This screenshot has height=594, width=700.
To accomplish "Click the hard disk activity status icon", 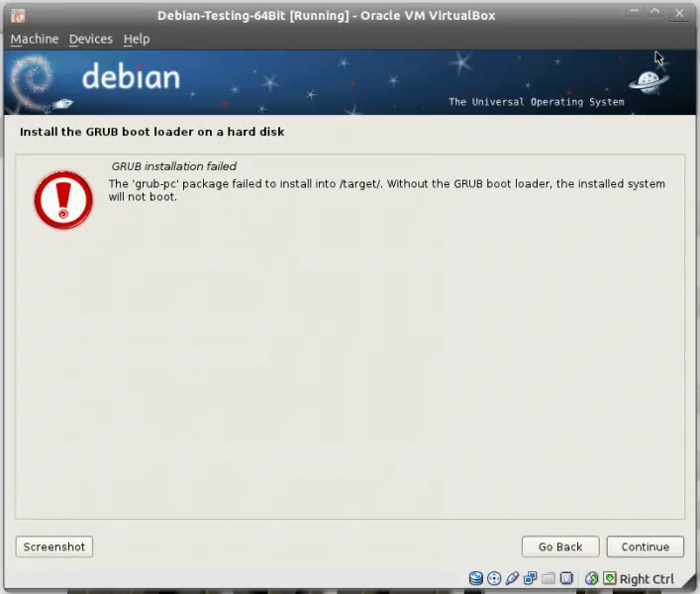I will (x=476, y=578).
